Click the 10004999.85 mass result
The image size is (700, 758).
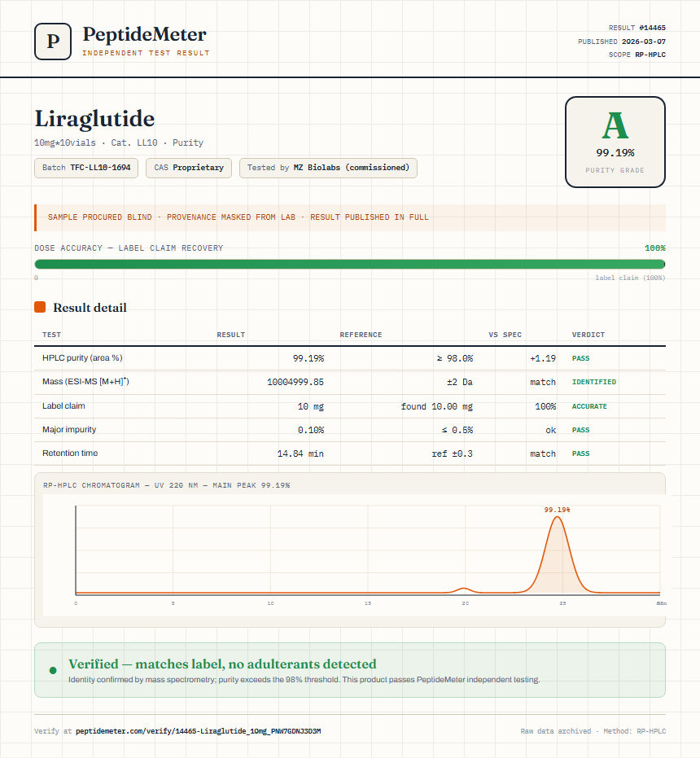click(295, 382)
